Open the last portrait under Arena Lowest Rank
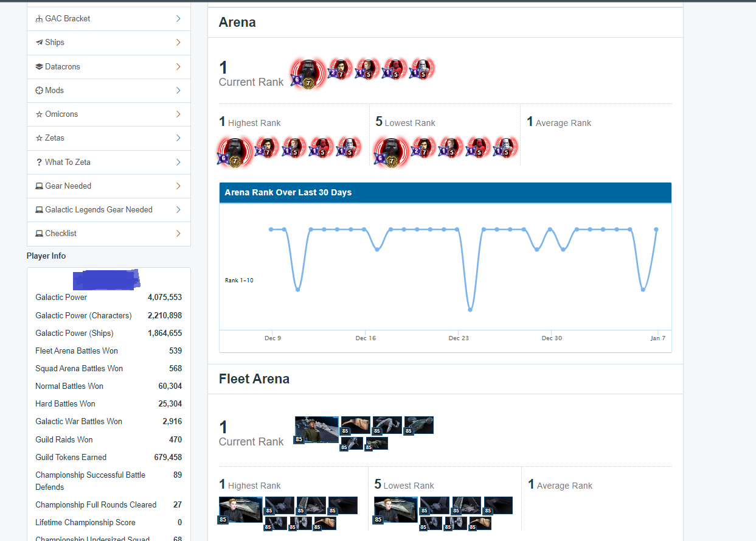756x541 pixels. click(x=505, y=147)
